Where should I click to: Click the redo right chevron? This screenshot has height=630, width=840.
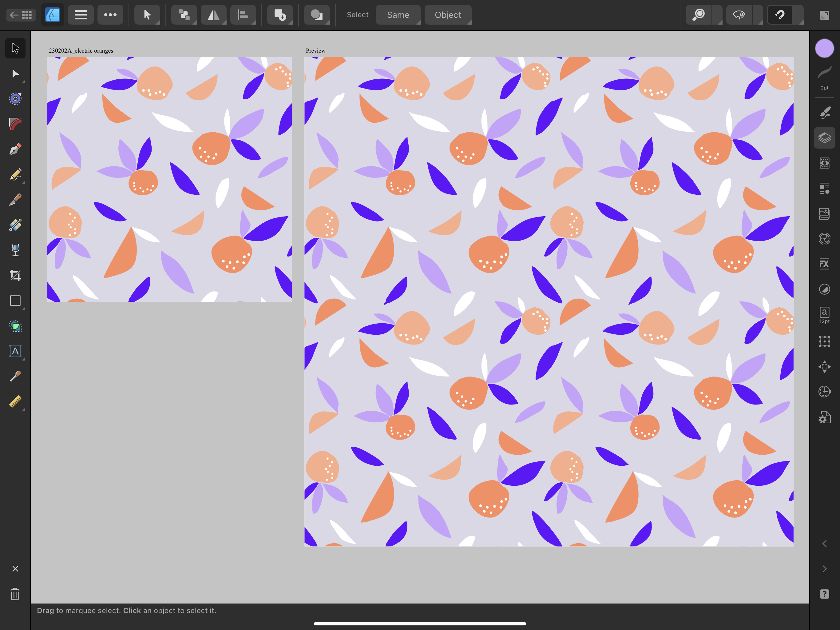pyautogui.click(x=824, y=569)
